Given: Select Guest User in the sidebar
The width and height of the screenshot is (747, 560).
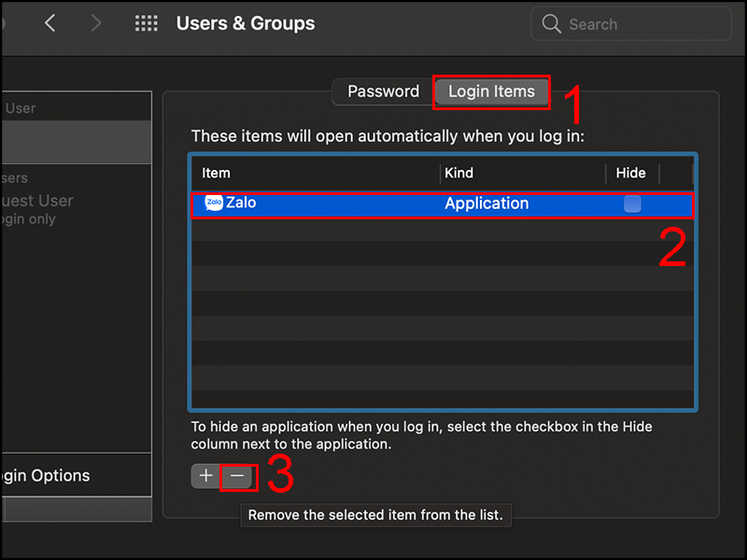Looking at the screenshot, I should coord(37,201).
